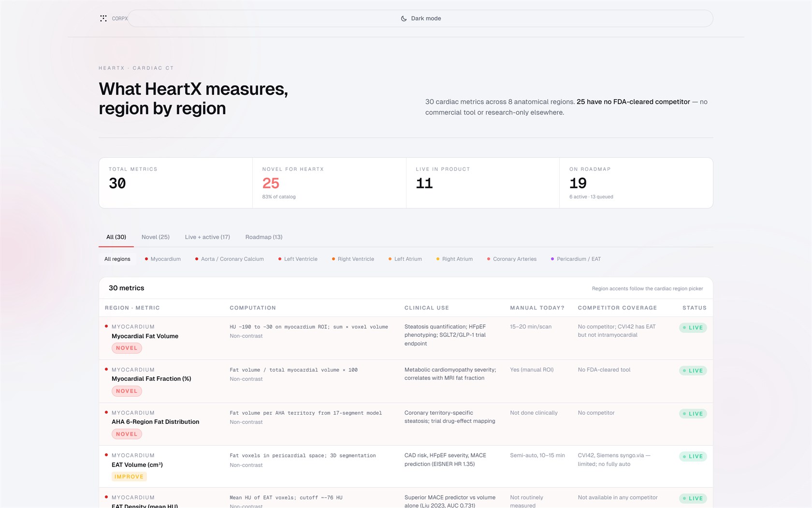Viewport: 812px width, 508px height.
Task: Click 'HU -190 to -30 on myocardium ROI' computation
Action: [309, 327]
